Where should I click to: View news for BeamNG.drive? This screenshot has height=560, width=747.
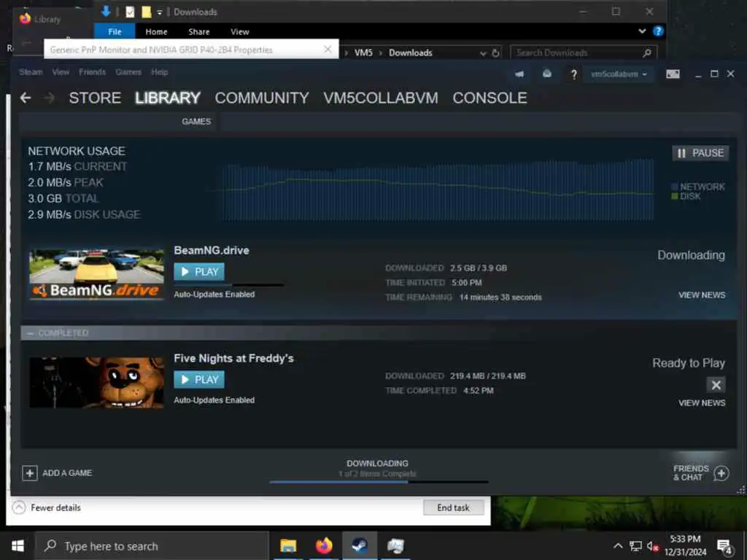(x=702, y=295)
